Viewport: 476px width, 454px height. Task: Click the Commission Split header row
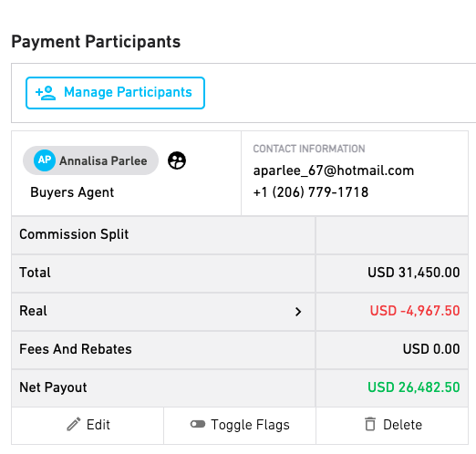240,235
